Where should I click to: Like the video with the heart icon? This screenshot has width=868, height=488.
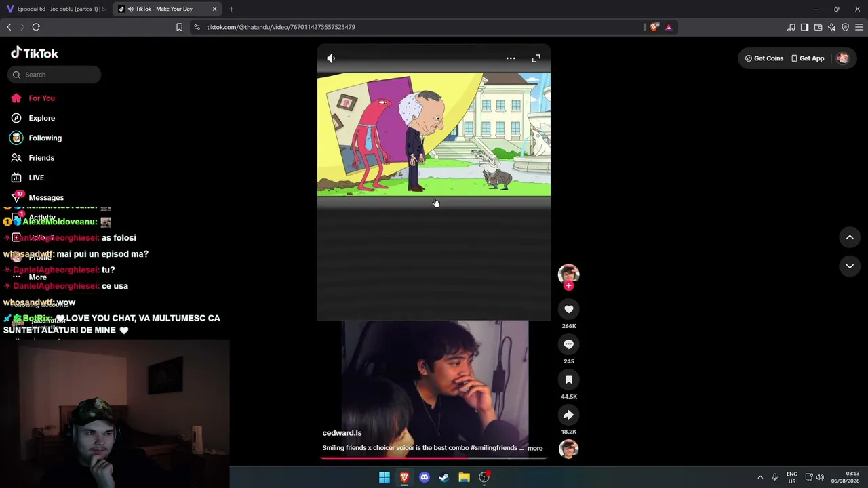569,309
